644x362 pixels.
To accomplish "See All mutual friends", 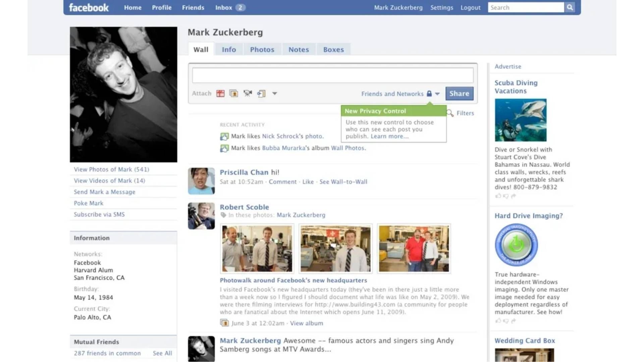I will tap(162, 353).
